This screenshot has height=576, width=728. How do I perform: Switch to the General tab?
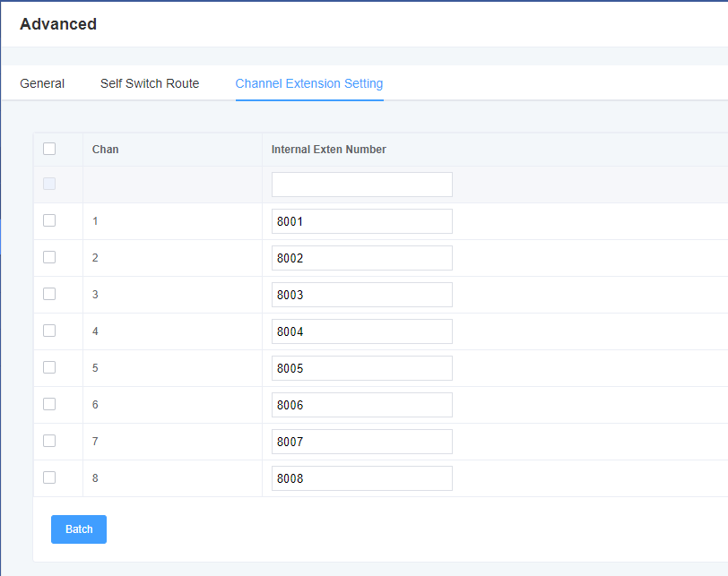coord(42,83)
